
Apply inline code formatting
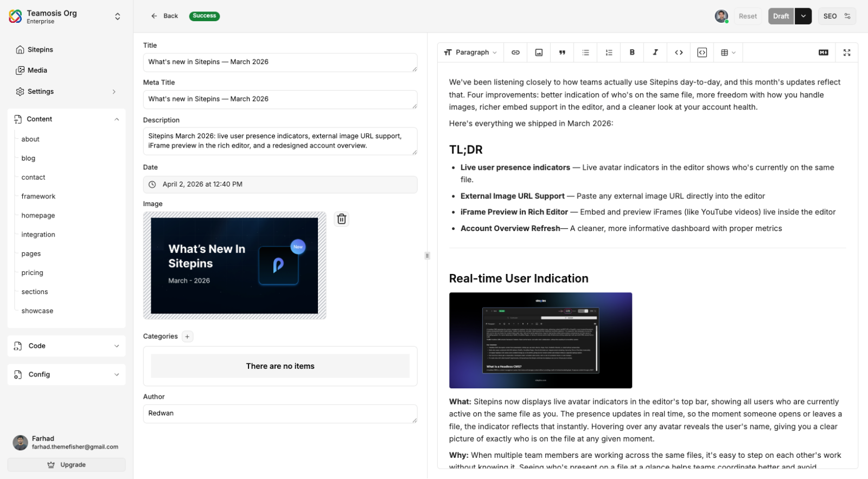coord(679,53)
